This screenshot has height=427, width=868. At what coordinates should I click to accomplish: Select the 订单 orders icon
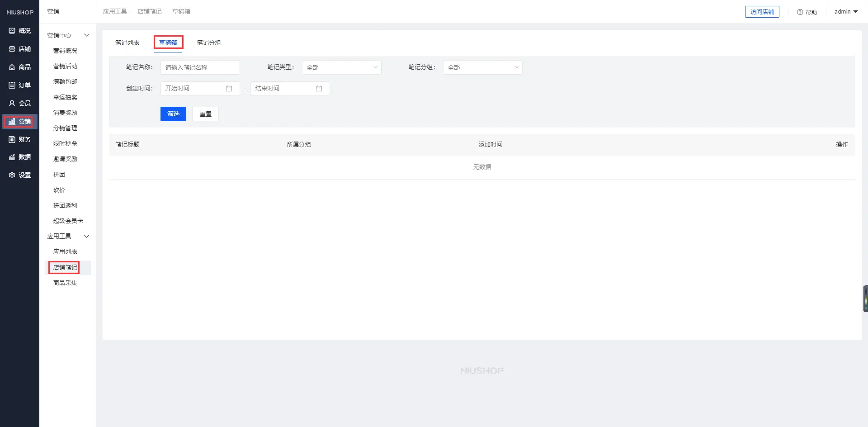point(12,85)
